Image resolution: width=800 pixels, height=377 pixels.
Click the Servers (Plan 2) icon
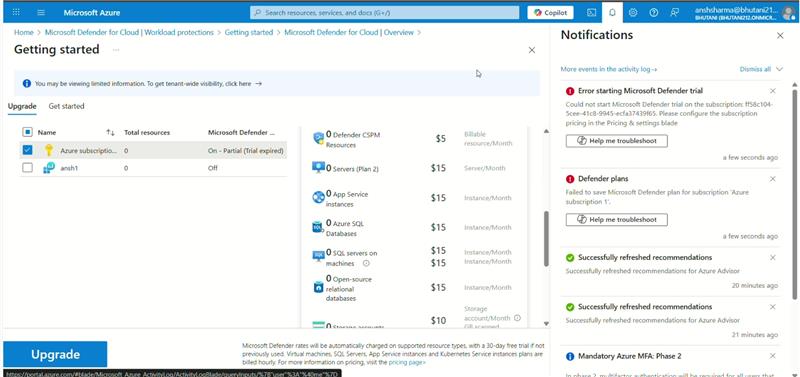(x=318, y=167)
